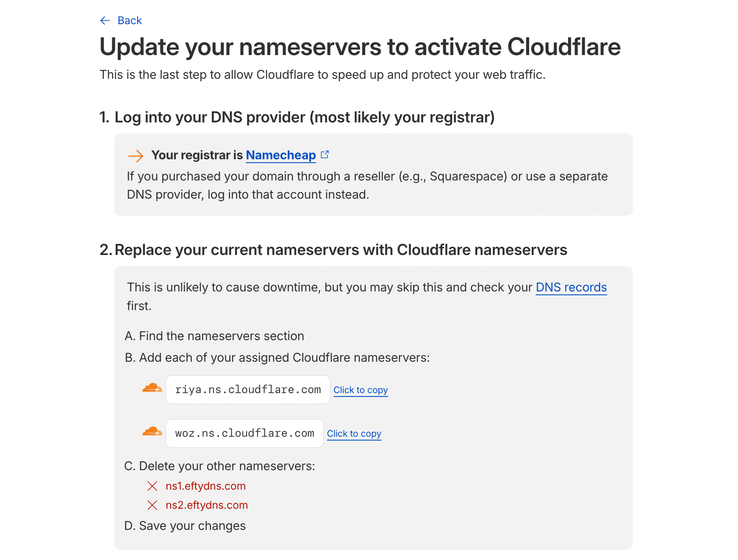Copy the woz.ns.cloudflare.com nameserver
The height and width of the screenshot is (560, 738).
point(354,433)
